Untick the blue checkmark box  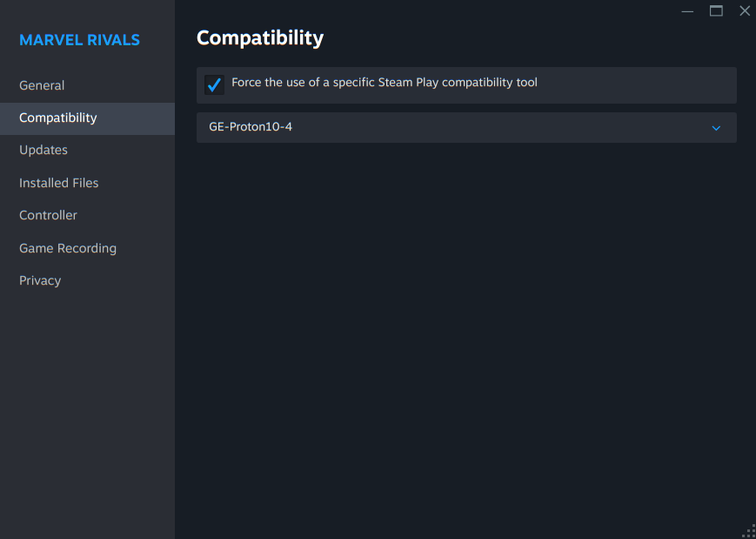tap(214, 84)
